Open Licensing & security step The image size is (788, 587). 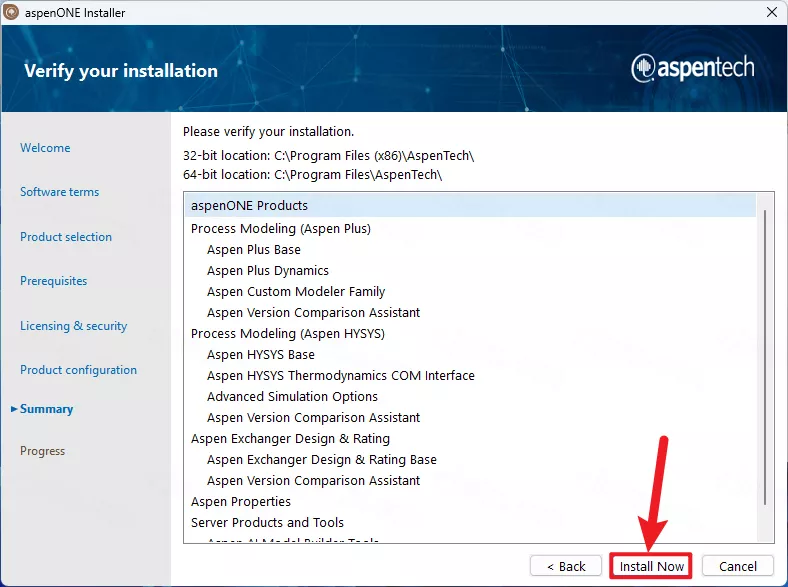[73, 326]
